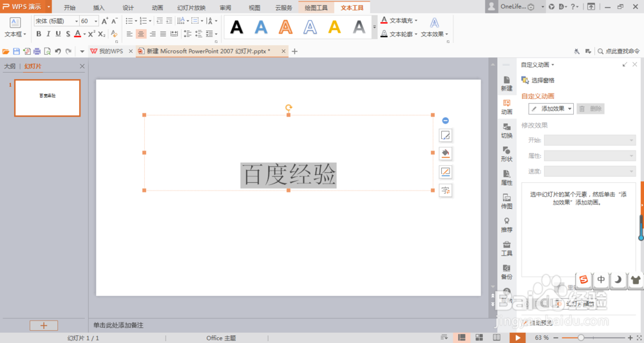Toggle the 自动预览 checkbox

pyautogui.click(x=526, y=323)
